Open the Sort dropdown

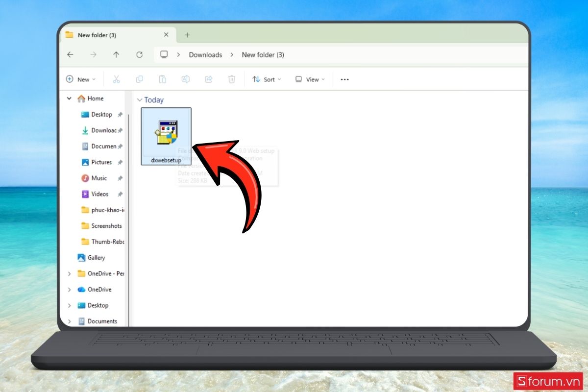point(267,79)
